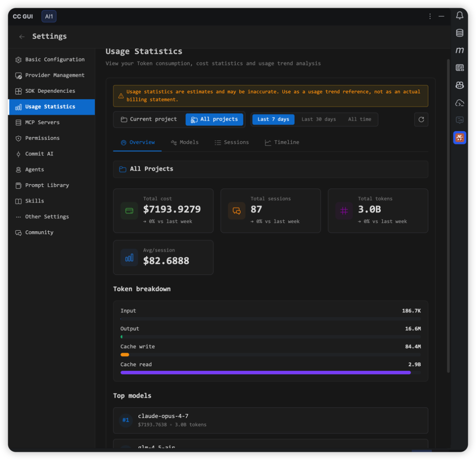Screen dimensions: 476x460
Task: Open Provider Management settings
Action: pyautogui.click(x=52, y=75)
